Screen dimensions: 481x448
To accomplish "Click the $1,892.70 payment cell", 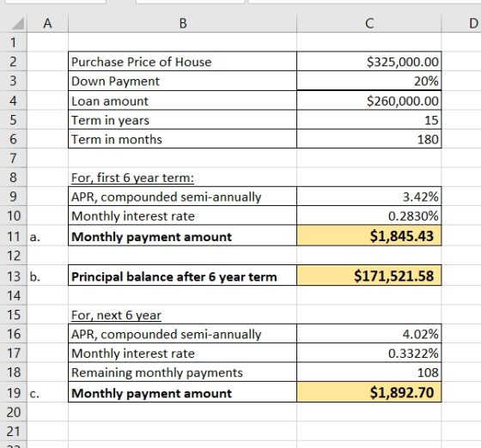I will 369,392.
